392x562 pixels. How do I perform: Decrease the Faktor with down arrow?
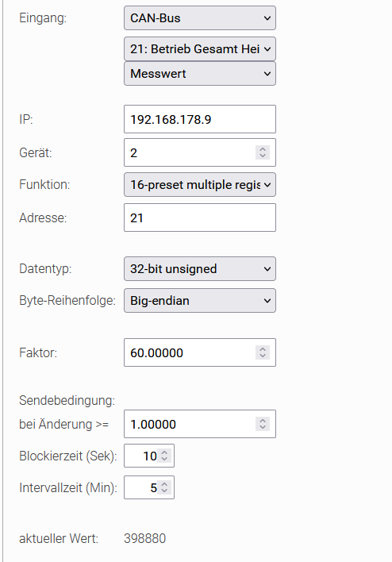(263, 356)
